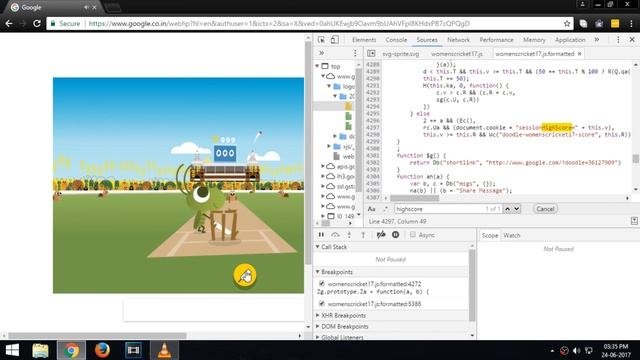The image size is (640, 360).
Task: Expand apis.go... domain tree node
Action: (x=323, y=166)
